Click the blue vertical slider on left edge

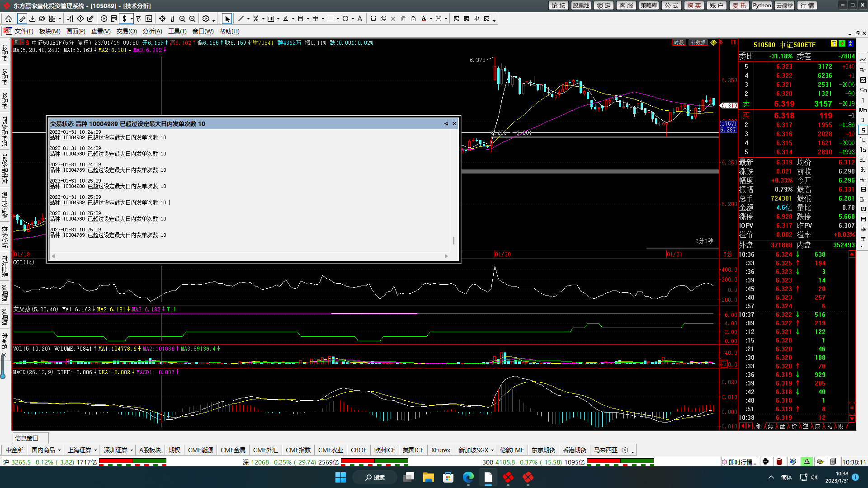[3, 367]
